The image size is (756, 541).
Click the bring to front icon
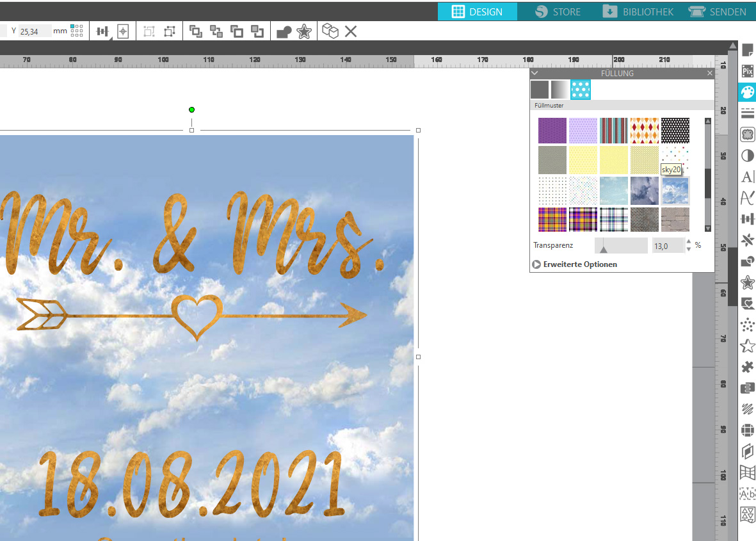click(x=196, y=31)
